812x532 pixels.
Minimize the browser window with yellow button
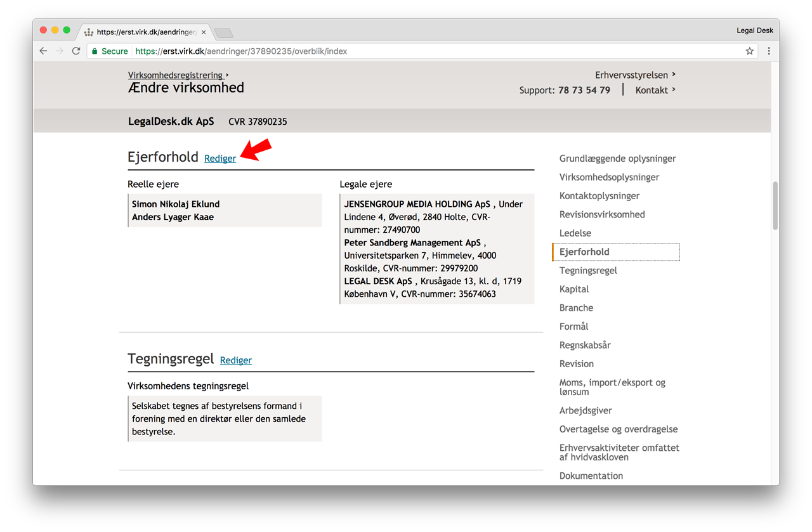coord(55,30)
